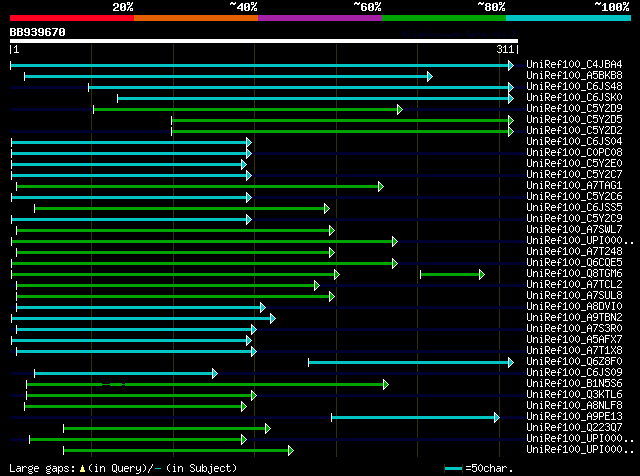Click the red 20% identity legend segment
640x476 pixels.
[72, 18]
